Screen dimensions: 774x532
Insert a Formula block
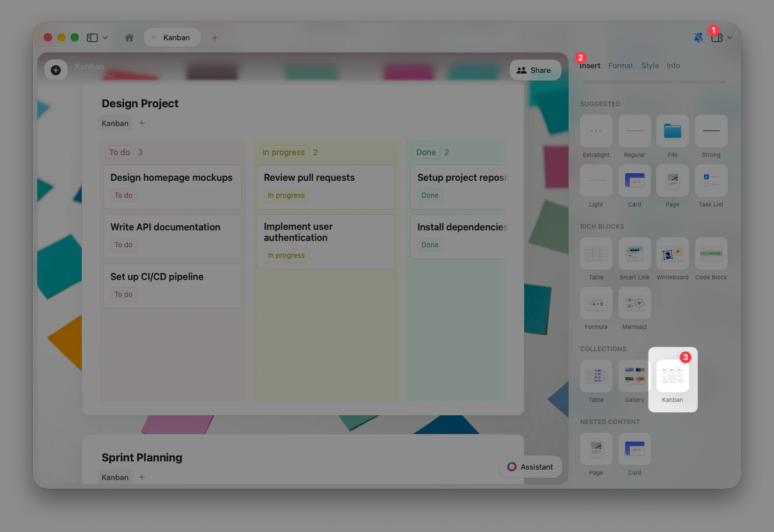point(596,303)
